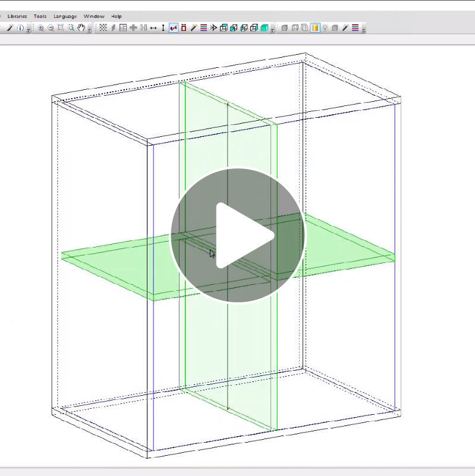Select the pan hand tool
Viewport: 475px width, 476px height.
(81, 28)
